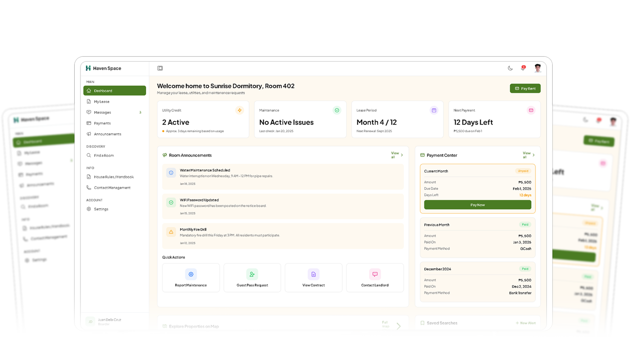This screenshot has height=364, width=630.
Task: Click the View Contract document icon
Action: click(x=313, y=274)
